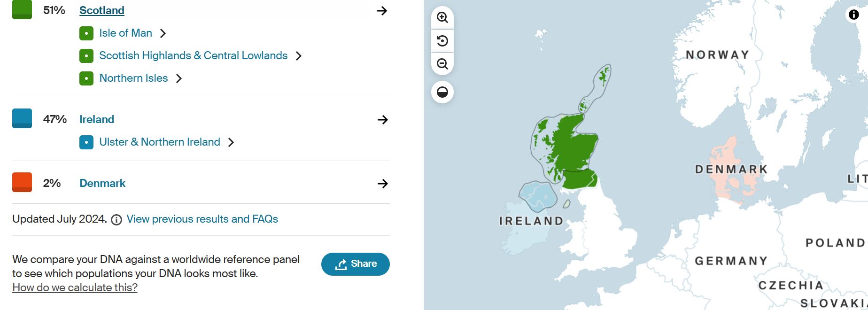Expand Scottish Highlands & Central Lowlands chevron

click(x=298, y=56)
